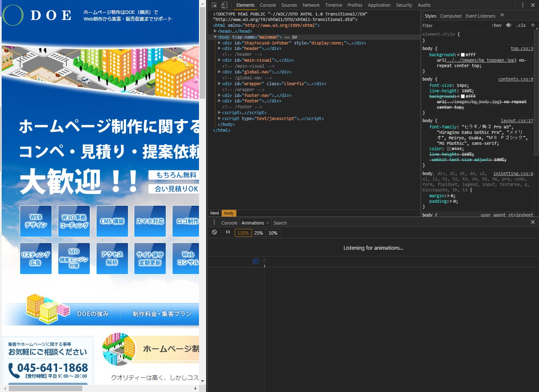Set animation speed to 100%
The width and height of the screenshot is (539, 392).
243,233
